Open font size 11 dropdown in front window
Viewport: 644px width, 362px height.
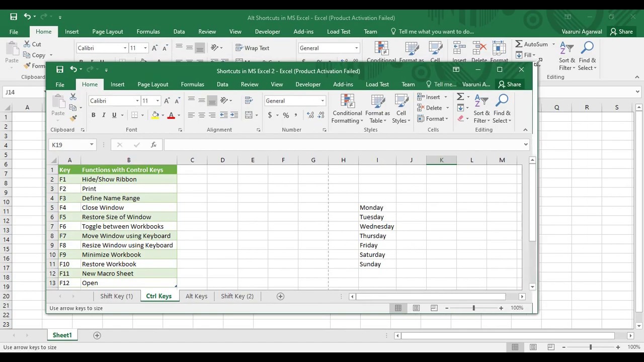pos(157,101)
